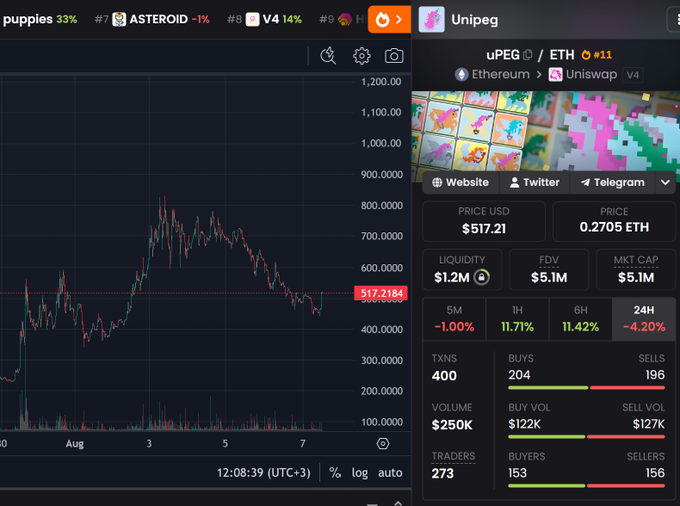Viewport: 680px width, 506px height.
Task: Select the 1H timeframe tab
Action: (517, 319)
